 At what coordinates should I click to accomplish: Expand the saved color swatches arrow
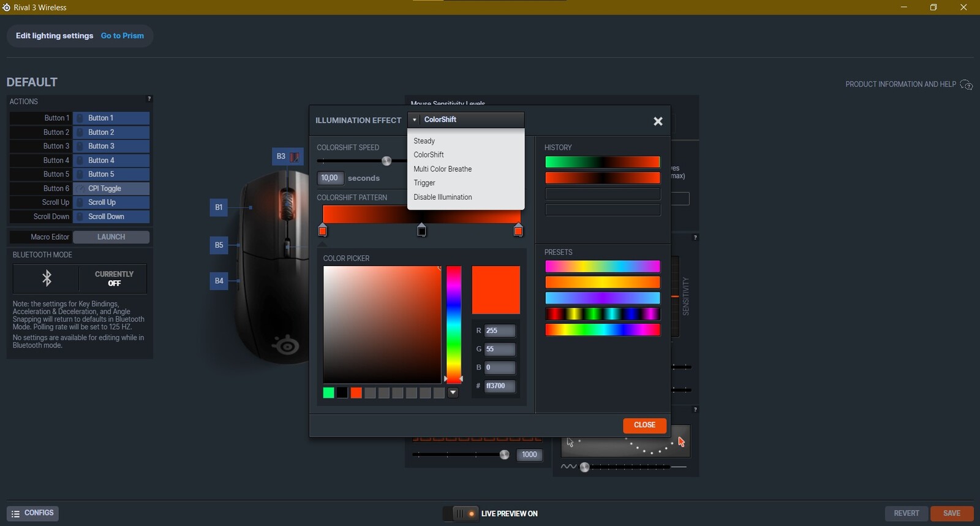[453, 393]
